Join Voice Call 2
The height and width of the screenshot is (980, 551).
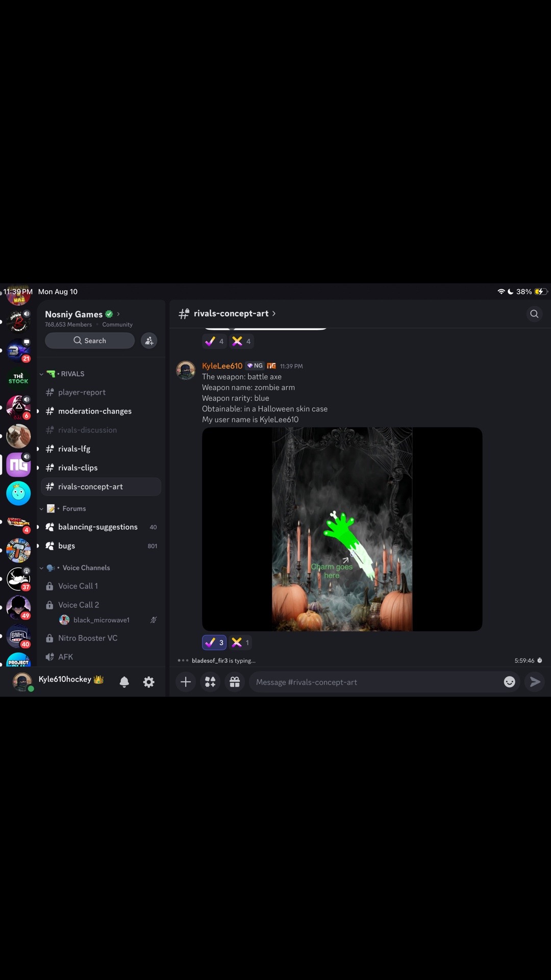(101, 605)
